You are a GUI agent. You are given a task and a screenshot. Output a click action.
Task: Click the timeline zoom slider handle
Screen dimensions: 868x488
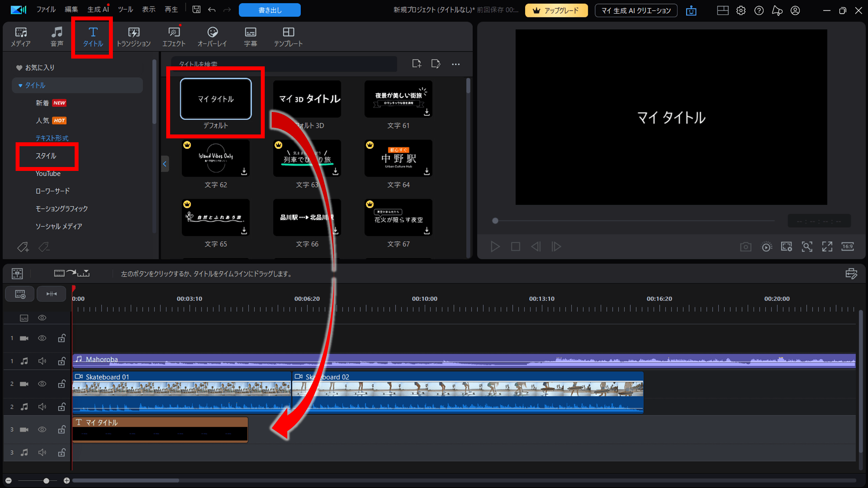[46, 481]
